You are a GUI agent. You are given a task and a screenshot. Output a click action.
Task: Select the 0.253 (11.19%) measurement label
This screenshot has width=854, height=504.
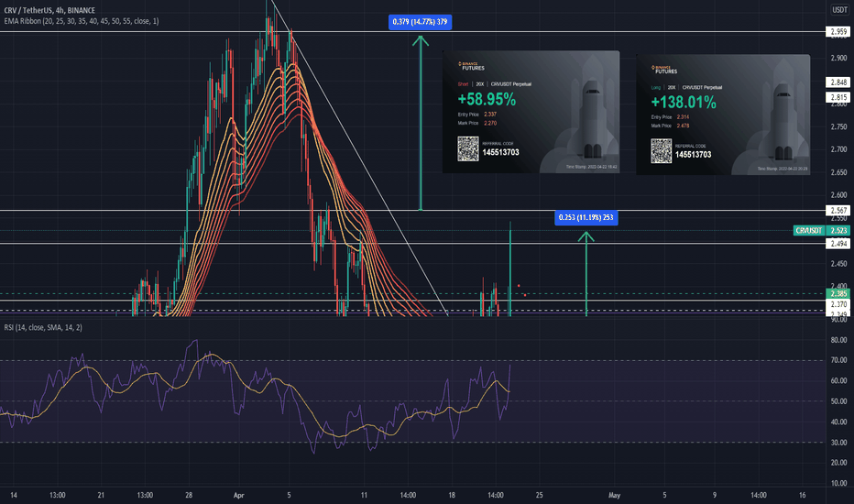click(x=586, y=217)
